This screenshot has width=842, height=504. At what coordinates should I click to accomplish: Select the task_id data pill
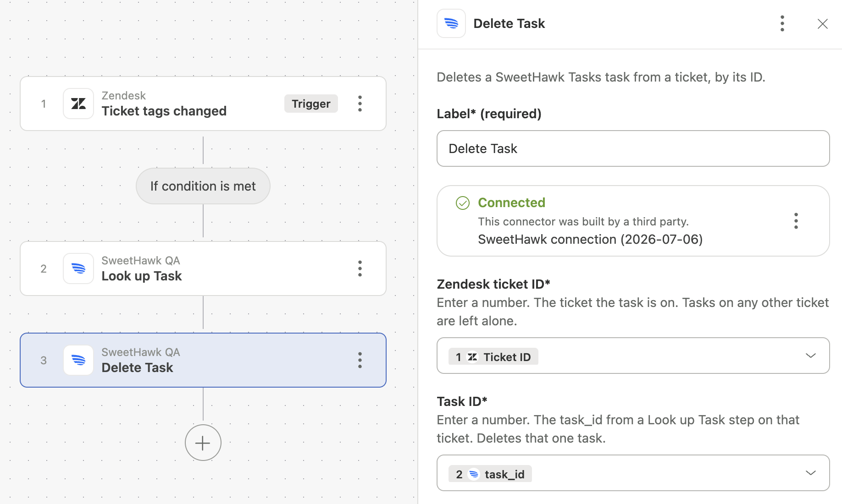pyautogui.click(x=490, y=474)
